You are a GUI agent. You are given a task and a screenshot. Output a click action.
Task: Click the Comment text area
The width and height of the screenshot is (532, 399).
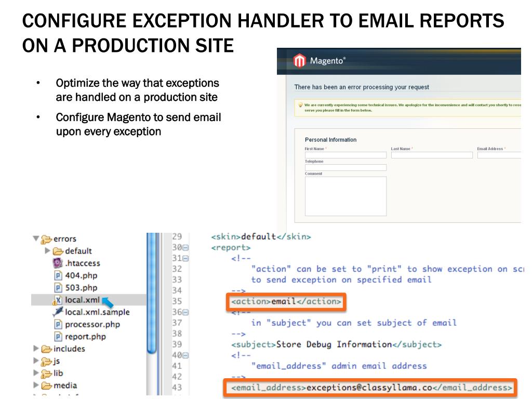point(345,196)
